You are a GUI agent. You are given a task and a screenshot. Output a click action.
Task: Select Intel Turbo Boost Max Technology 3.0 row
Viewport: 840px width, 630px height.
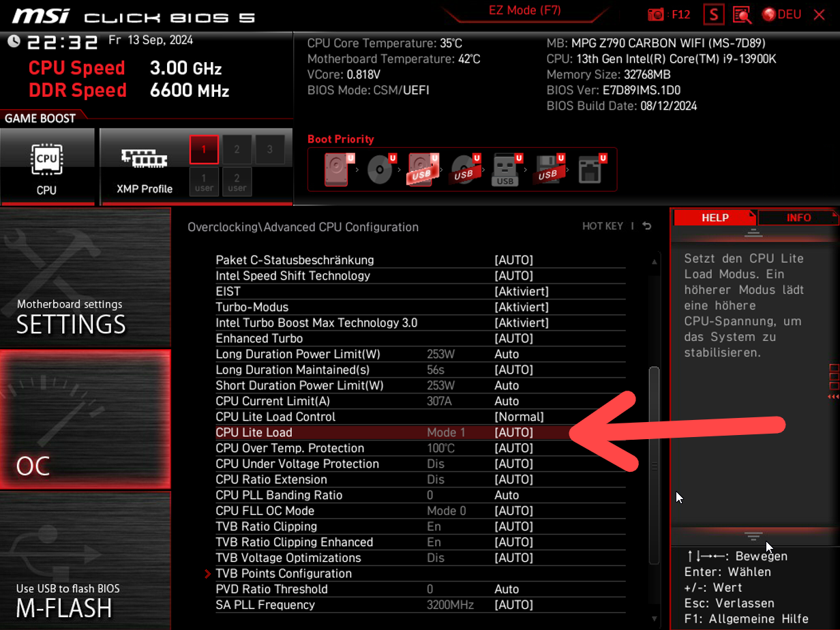[420, 322]
